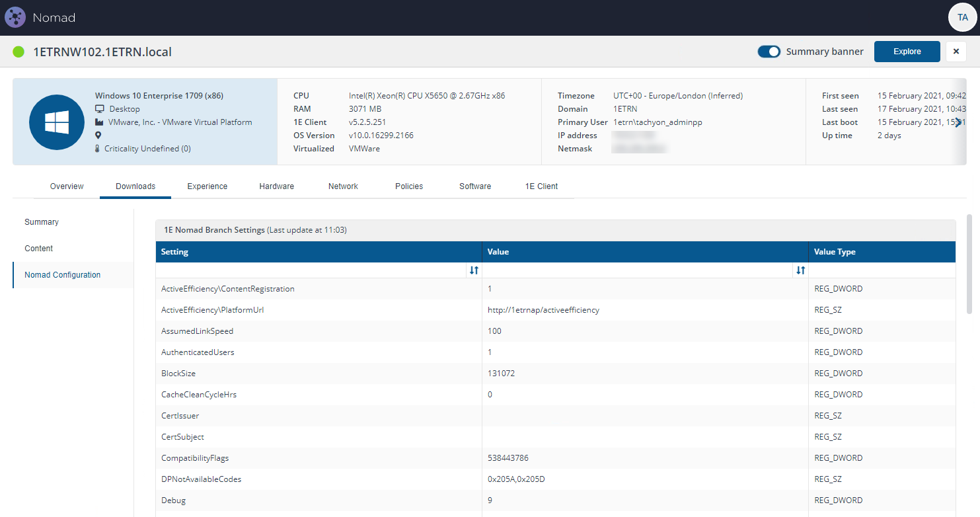Viewport: 980px width, 517px height.
Task: Open the Software tab
Action: click(475, 186)
